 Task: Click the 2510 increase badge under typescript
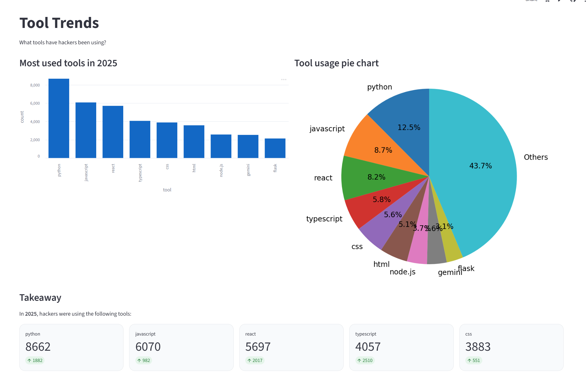tap(365, 360)
